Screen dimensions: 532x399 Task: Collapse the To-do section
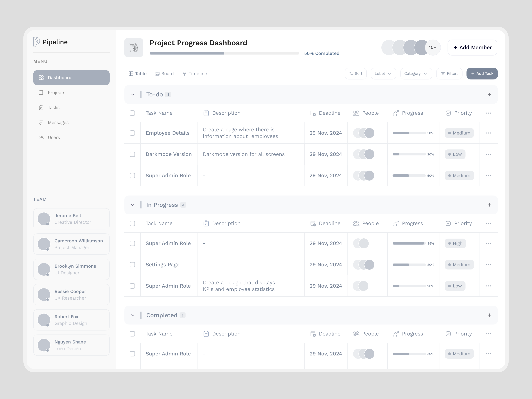(x=133, y=94)
